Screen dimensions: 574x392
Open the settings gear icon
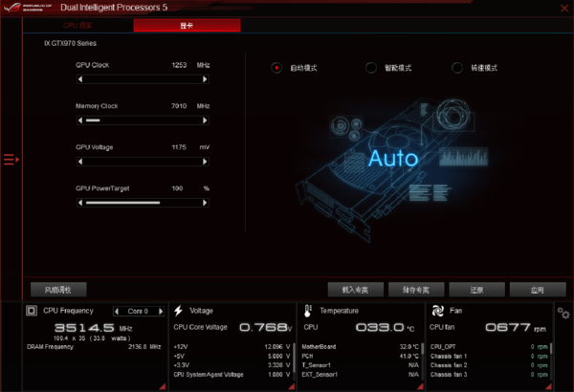(x=563, y=313)
